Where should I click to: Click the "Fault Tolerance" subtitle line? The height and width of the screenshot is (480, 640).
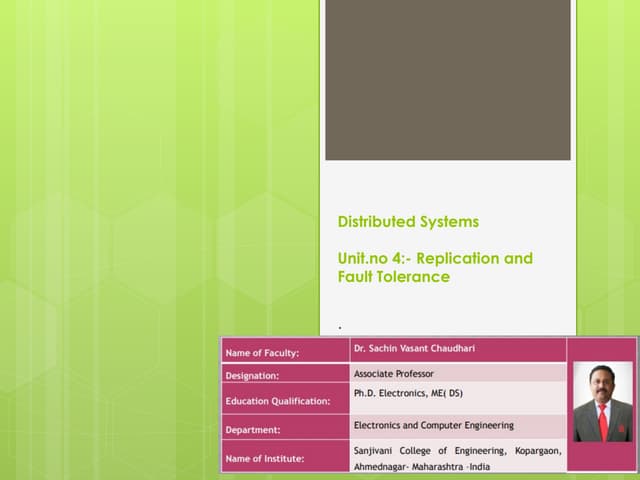pos(393,276)
